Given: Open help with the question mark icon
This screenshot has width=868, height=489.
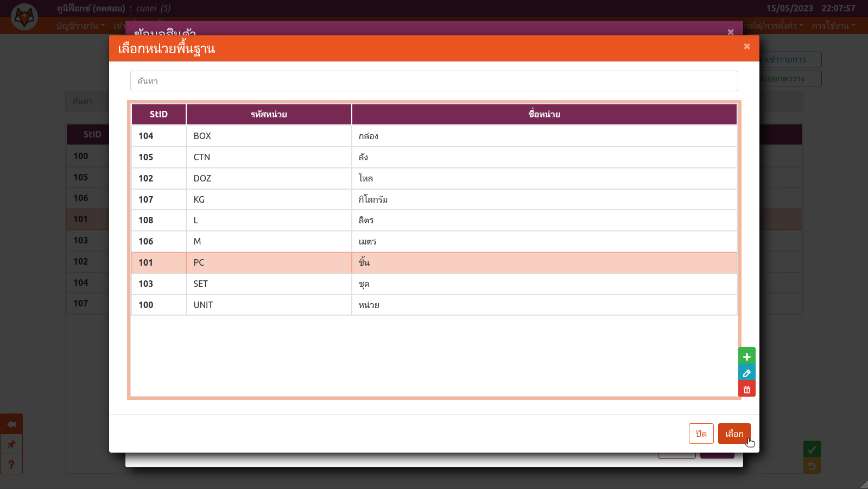Looking at the screenshot, I should [x=11, y=465].
